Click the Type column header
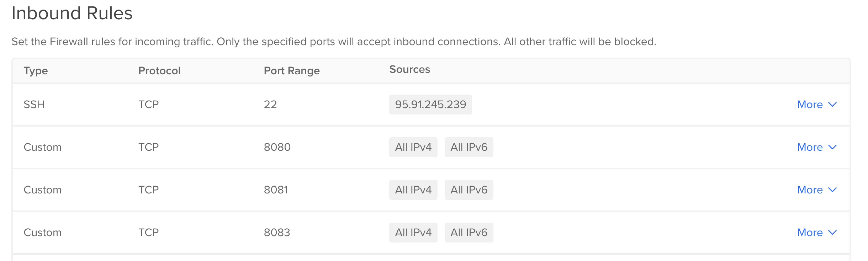This screenshot has height=261, width=868. pyautogui.click(x=36, y=71)
